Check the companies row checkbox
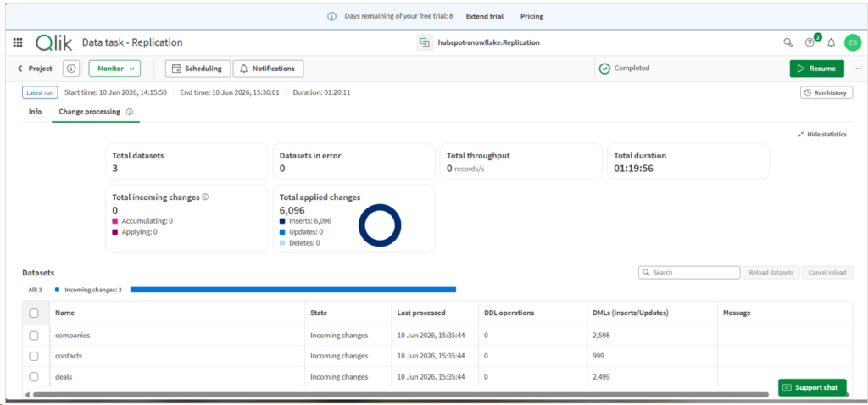This screenshot has height=405, width=868. 34,336
